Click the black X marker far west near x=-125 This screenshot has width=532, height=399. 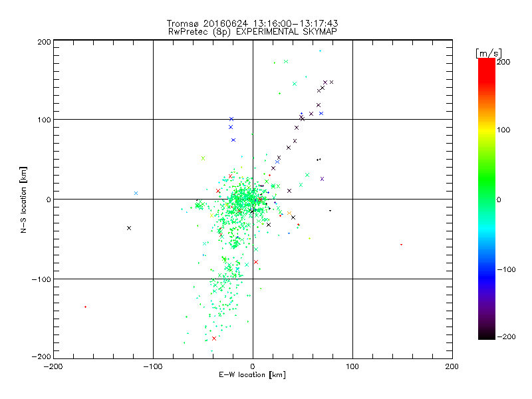pos(129,228)
